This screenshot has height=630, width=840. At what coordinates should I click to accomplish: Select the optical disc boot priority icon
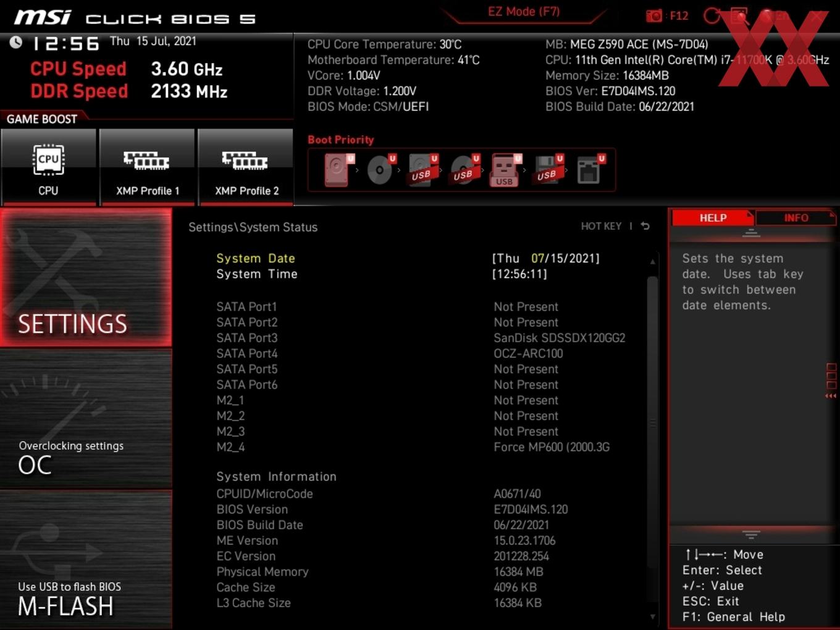pyautogui.click(x=381, y=169)
